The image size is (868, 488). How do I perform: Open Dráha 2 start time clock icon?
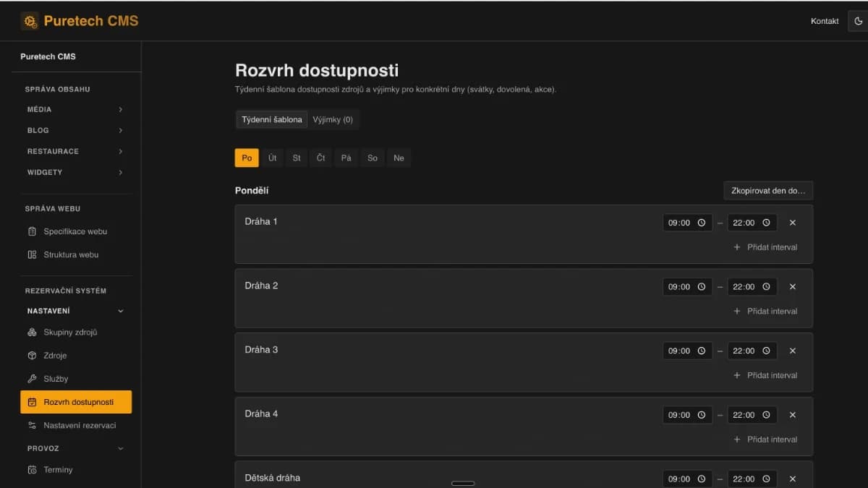coord(702,287)
